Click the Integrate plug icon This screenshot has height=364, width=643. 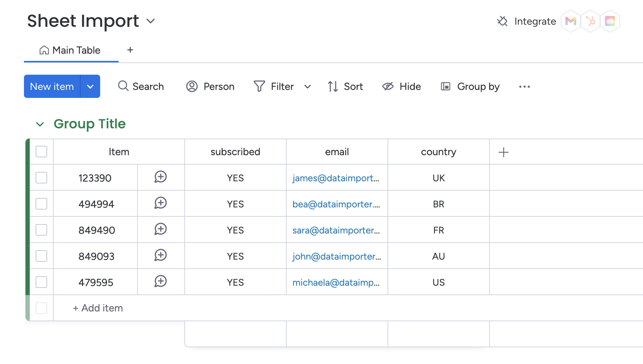(502, 21)
